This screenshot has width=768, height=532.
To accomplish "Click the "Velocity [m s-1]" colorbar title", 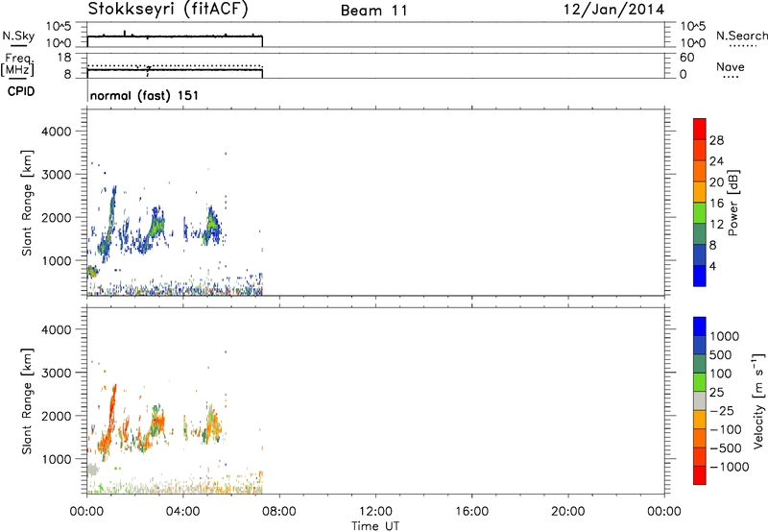I will coord(758,400).
